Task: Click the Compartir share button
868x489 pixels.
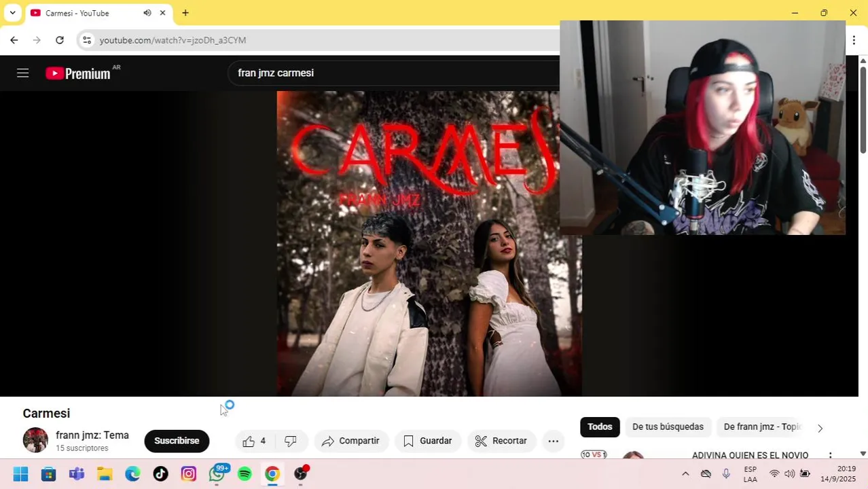Action: tap(351, 441)
